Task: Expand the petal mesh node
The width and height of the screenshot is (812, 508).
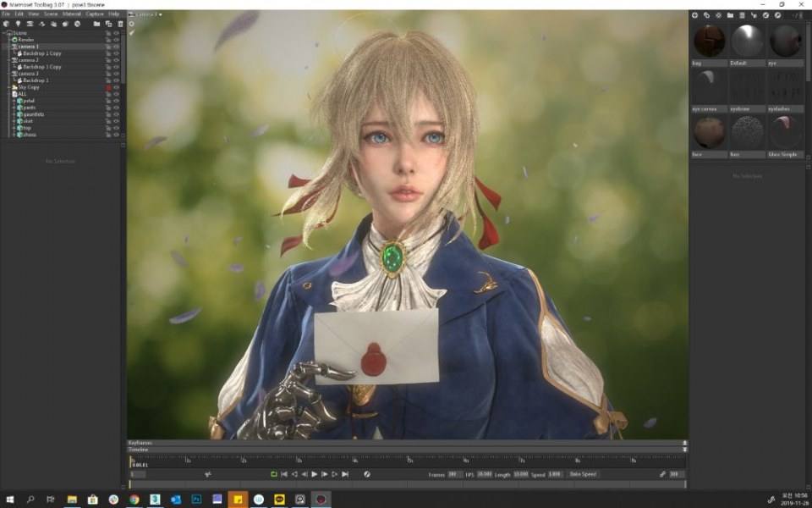Action: coord(14,101)
